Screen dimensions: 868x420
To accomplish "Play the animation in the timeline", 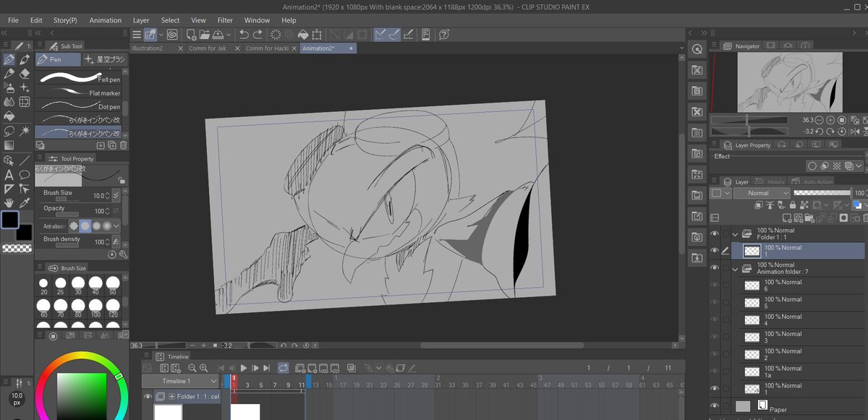I will pos(244,368).
